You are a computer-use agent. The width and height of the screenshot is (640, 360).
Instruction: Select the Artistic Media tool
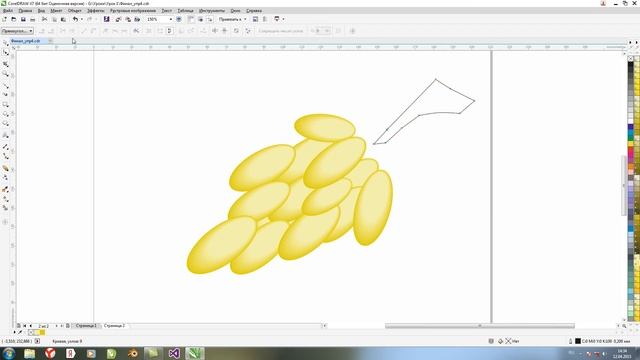click(x=5, y=94)
